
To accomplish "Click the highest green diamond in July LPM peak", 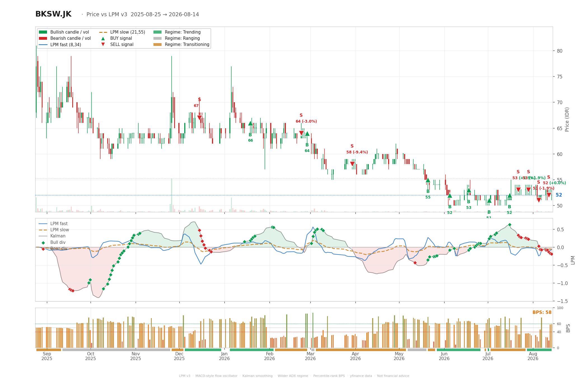I will 510,225.
